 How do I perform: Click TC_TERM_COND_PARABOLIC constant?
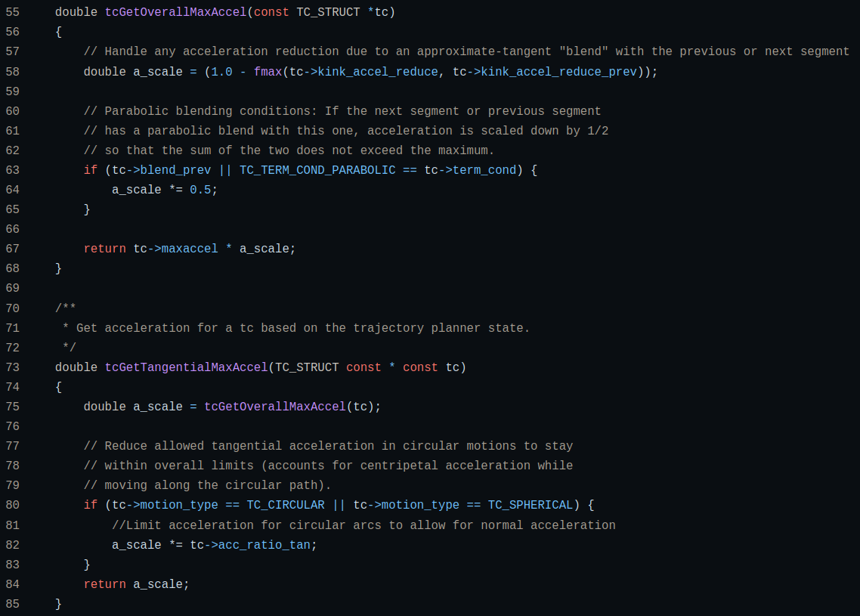pos(317,170)
